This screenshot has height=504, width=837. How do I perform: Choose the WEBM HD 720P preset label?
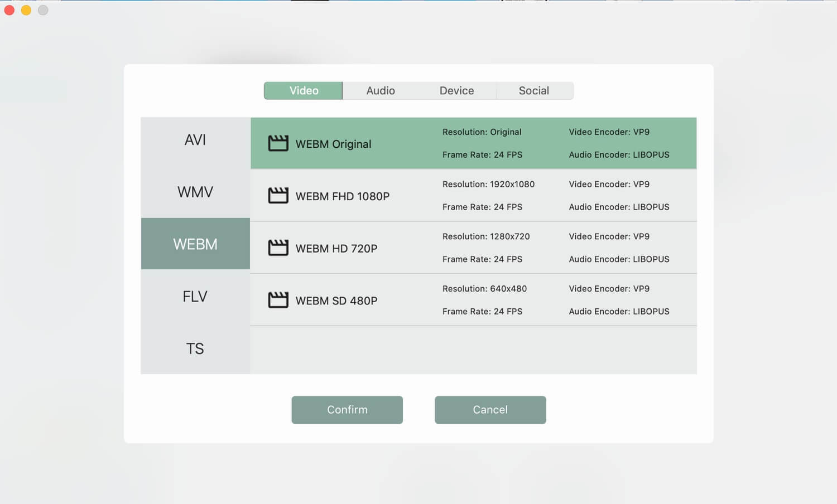336,249
